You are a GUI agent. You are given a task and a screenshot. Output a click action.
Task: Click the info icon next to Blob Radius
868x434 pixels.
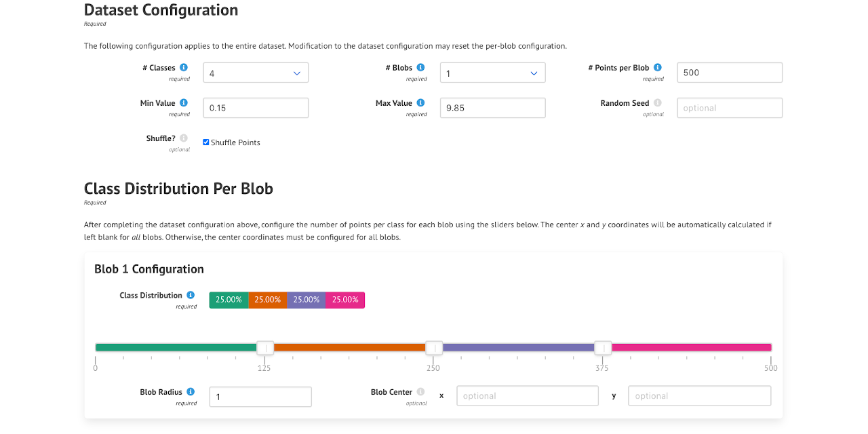click(191, 392)
